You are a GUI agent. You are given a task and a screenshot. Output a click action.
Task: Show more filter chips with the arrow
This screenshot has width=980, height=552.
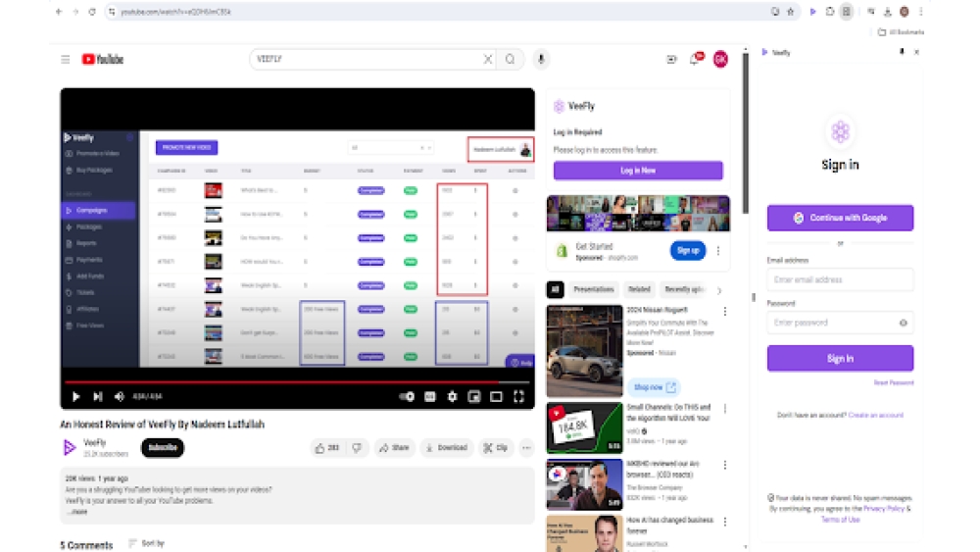point(719,290)
